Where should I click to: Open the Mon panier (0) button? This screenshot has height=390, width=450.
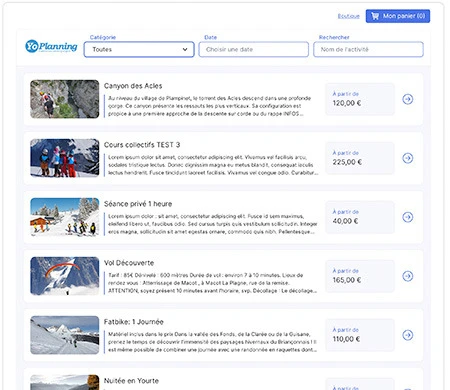pyautogui.click(x=398, y=16)
